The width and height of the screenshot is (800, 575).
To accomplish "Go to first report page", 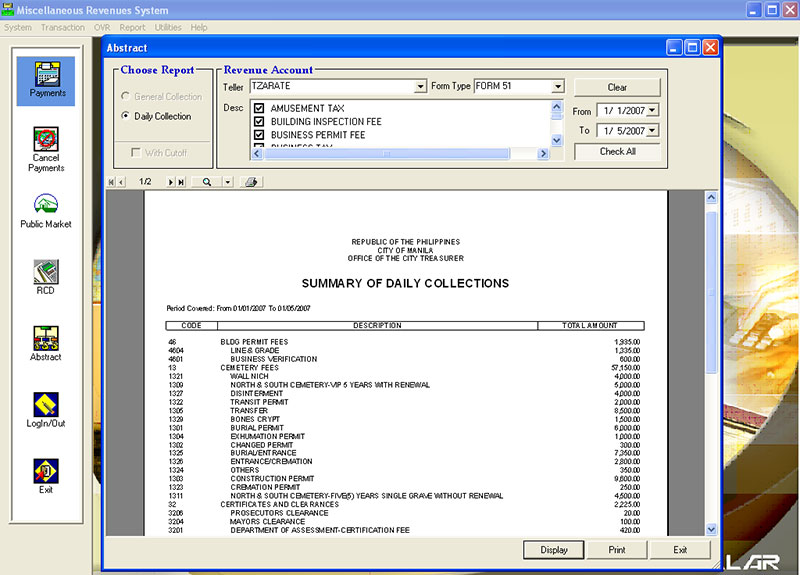I will tap(111, 182).
